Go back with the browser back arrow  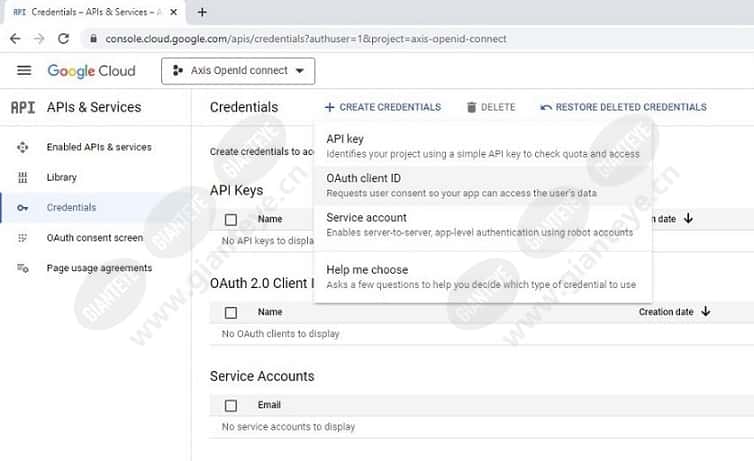tap(15, 39)
